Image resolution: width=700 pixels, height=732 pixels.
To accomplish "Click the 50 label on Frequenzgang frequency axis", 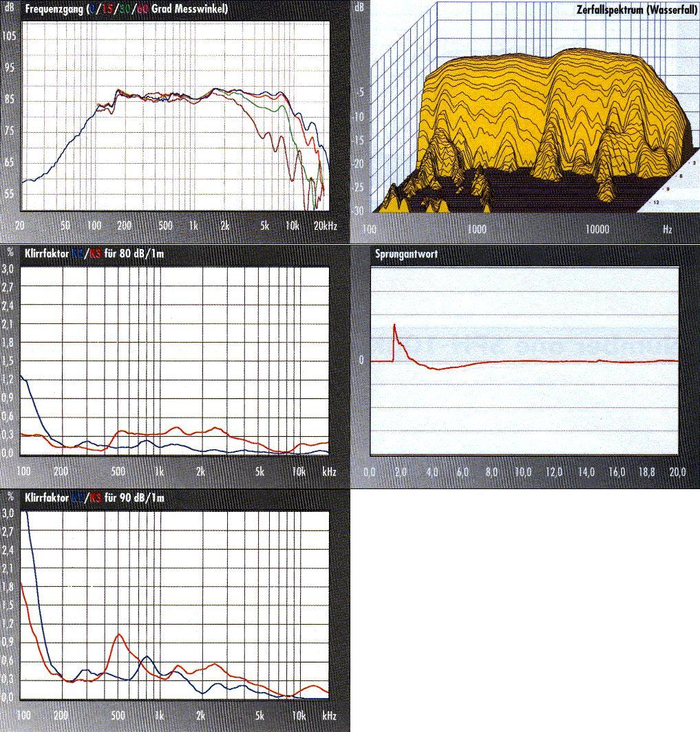I will 65,226.
